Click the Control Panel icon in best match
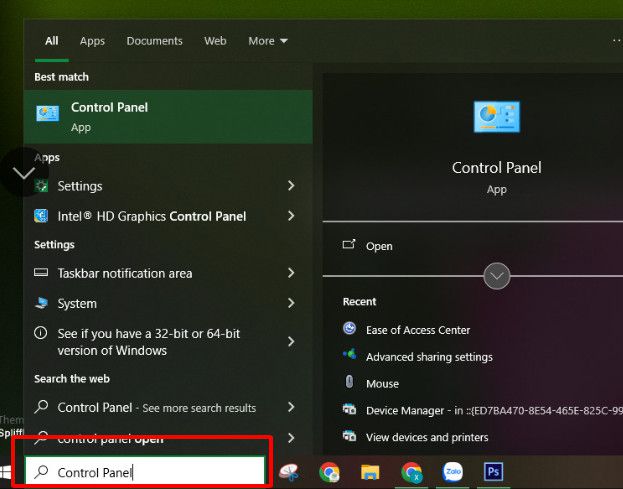The image size is (623, 489). (x=47, y=114)
